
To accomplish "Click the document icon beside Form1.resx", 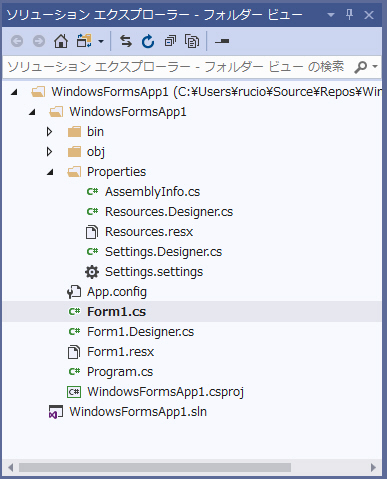I will (74, 352).
